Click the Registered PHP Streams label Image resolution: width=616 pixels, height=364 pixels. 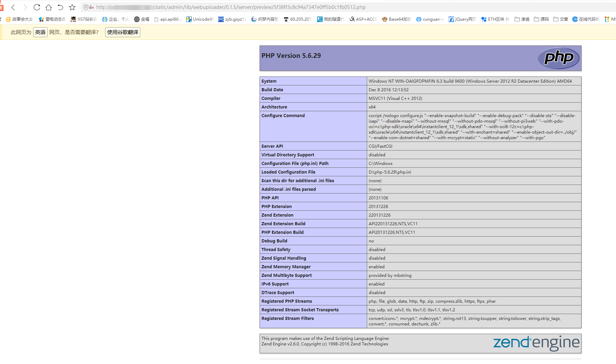tap(287, 301)
